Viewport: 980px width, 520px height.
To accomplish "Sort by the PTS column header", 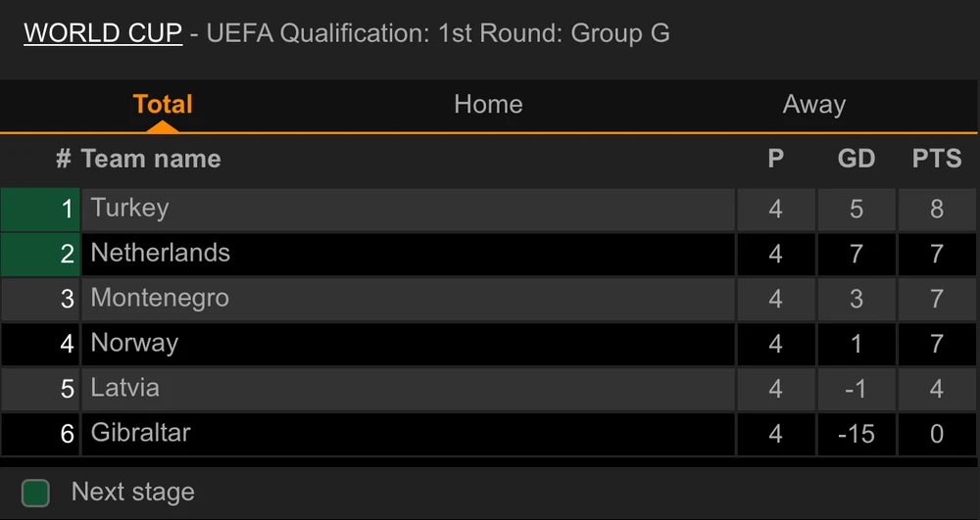I will tap(937, 159).
